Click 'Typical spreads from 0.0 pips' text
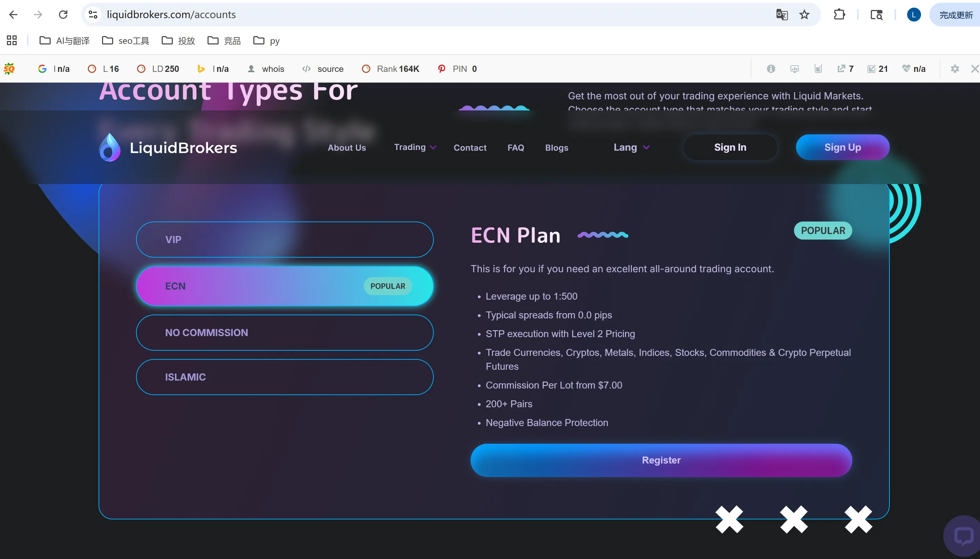The height and width of the screenshot is (559, 980). click(x=549, y=315)
